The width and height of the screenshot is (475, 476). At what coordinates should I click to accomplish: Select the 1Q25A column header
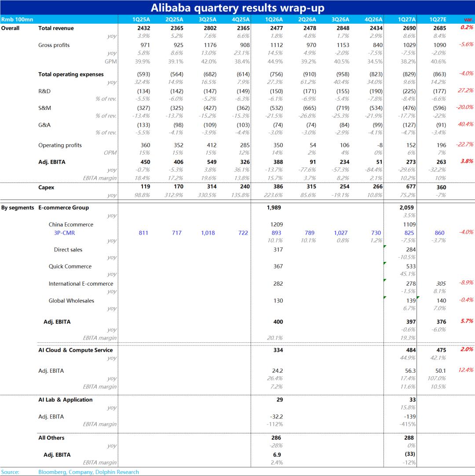click(x=141, y=19)
